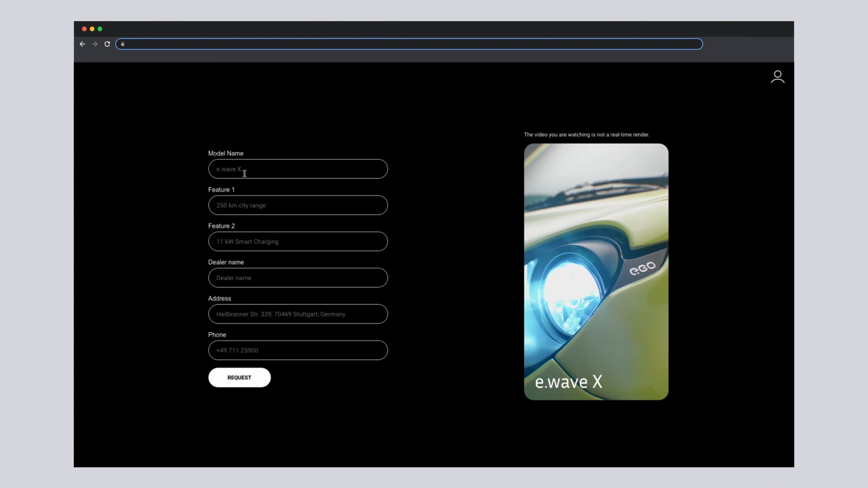
Task: Select the Feature 2 text box
Action: pyautogui.click(x=298, y=241)
